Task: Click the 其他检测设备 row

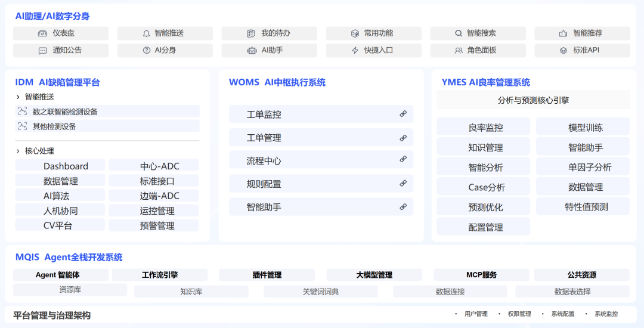Action: pyautogui.click(x=107, y=126)
